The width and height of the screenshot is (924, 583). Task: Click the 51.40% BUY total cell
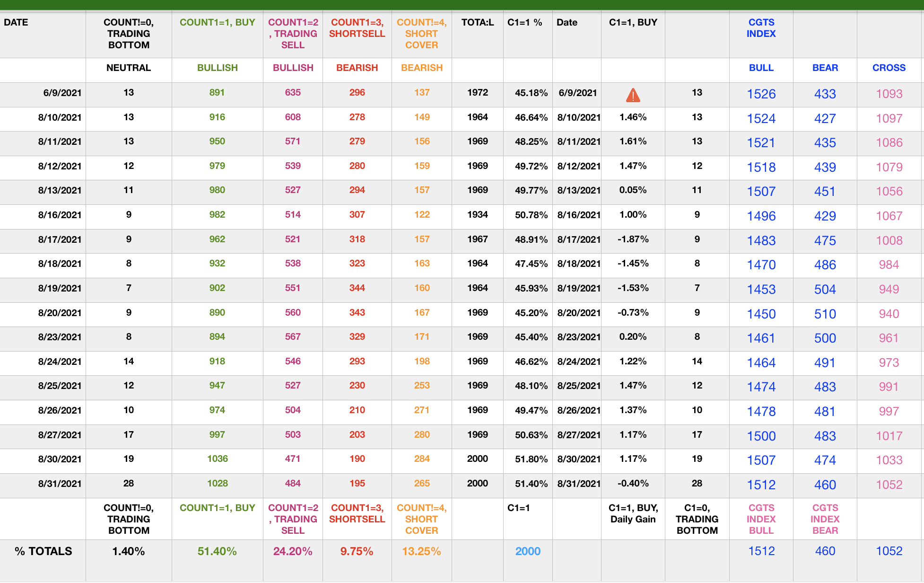(x=217, y=551)
